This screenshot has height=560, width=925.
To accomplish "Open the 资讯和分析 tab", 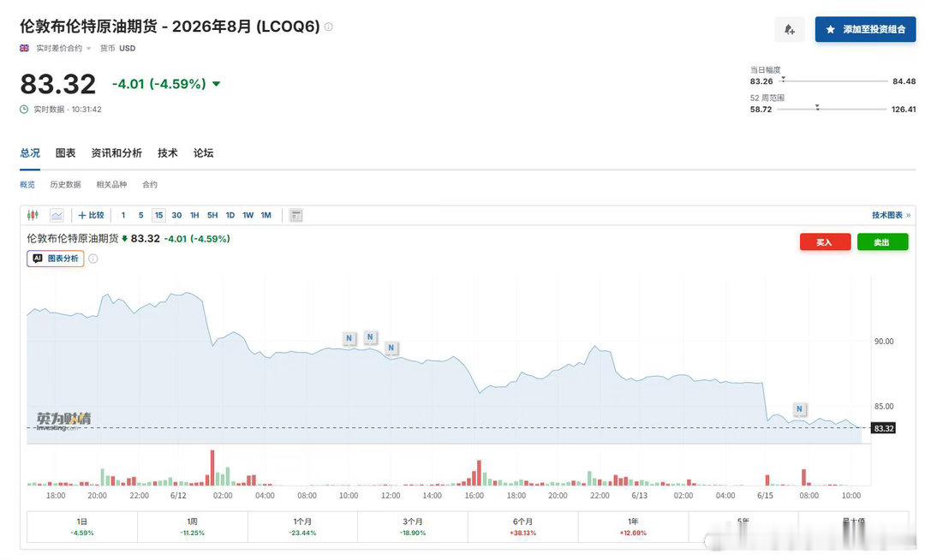I will click(x=116, y=153).
